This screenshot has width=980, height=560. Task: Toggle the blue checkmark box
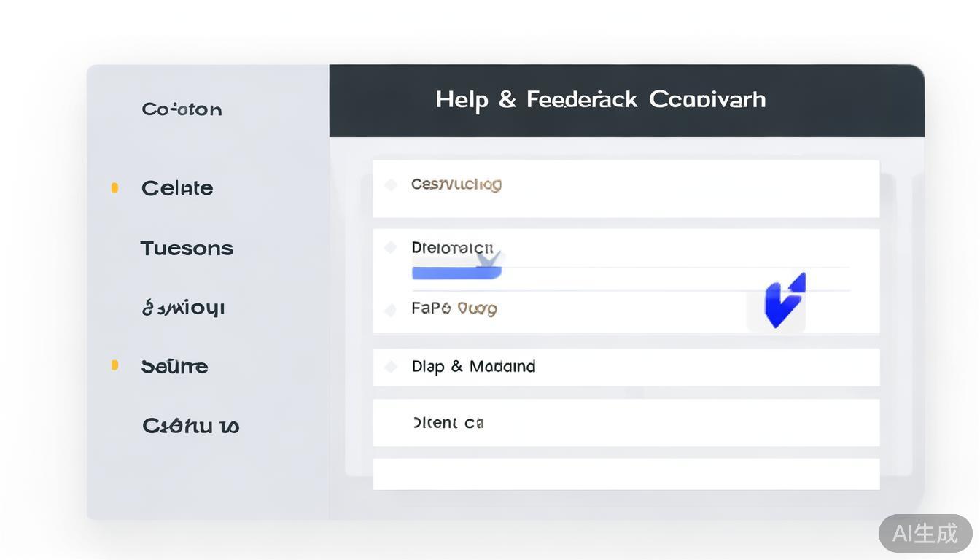click(778, 303)
